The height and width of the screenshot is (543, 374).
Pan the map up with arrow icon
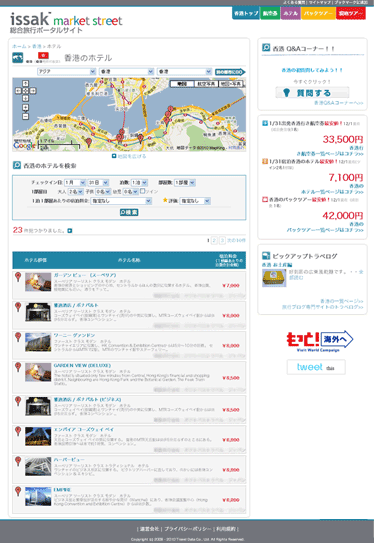26,83
